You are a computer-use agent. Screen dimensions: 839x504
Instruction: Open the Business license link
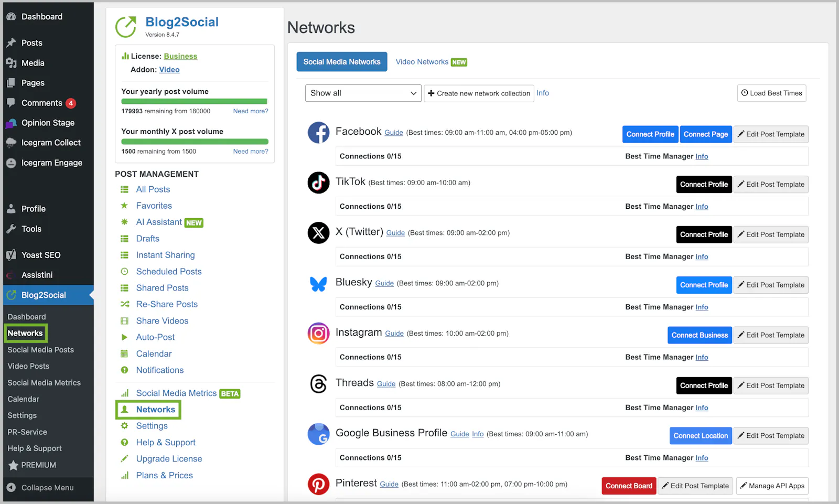click(x=180, y=56)
